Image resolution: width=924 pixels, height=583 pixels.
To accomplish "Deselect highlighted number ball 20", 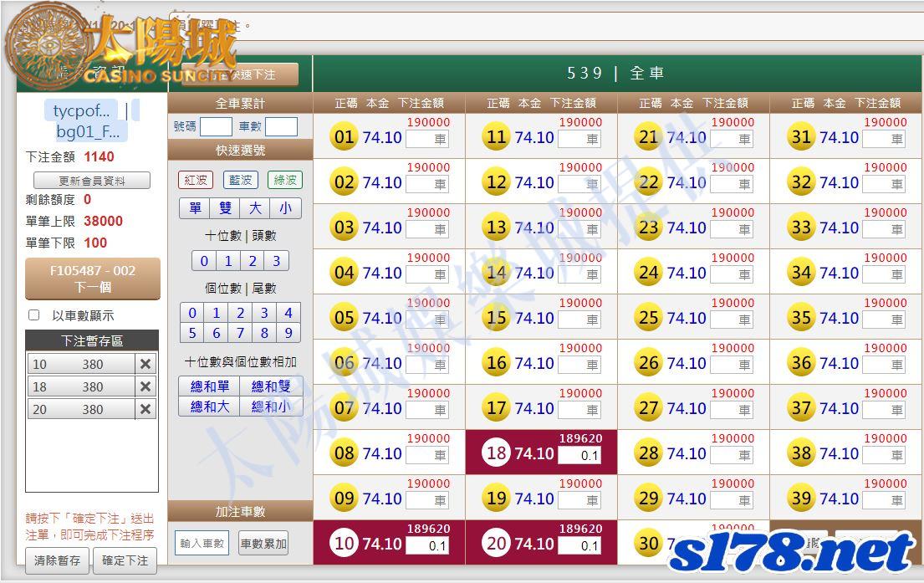I will pyautogui.click(x=496, y=543).
